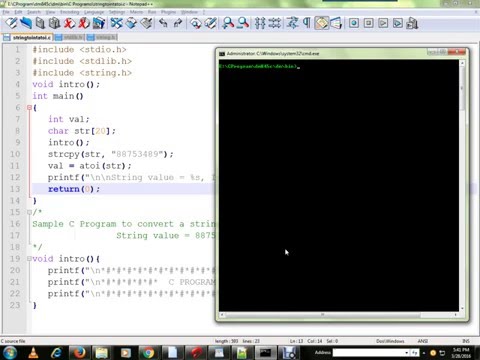This screenshot has width=480, height=360.
Task: Switch to the stdlib.h tab
Action: [x=69, y=37]
